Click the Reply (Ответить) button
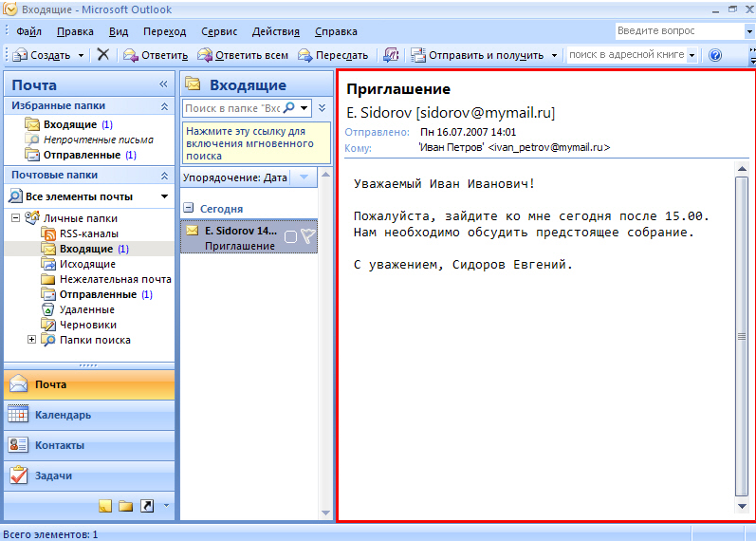This screenshot has width=756, height=541. tap(156, 55)
